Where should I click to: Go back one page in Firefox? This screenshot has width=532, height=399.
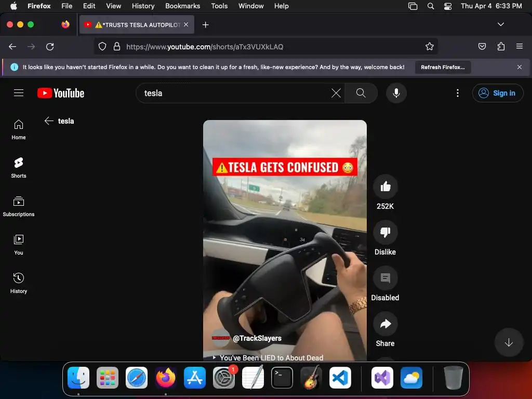pos(12,46)
